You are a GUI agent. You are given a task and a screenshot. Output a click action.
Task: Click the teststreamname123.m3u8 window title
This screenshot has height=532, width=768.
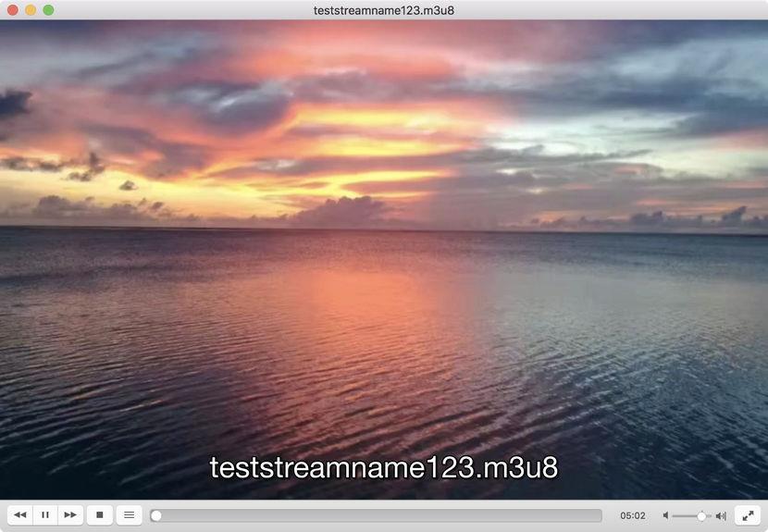[x=383, y=10]
